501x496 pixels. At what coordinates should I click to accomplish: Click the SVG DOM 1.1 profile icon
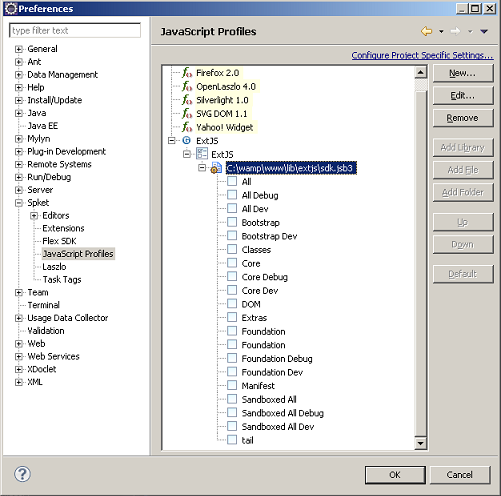click(187, 114)
